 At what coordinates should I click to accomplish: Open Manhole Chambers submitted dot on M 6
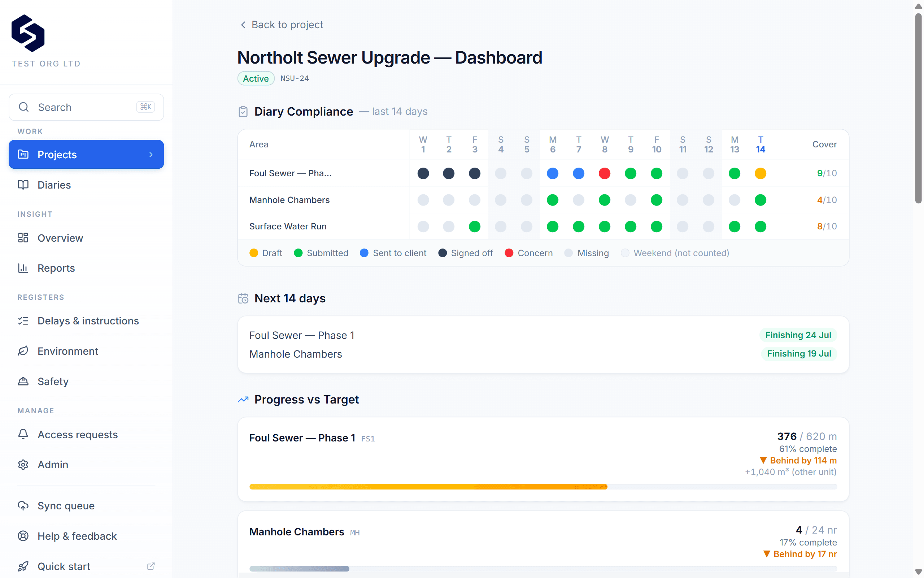(x=553, y=200)
